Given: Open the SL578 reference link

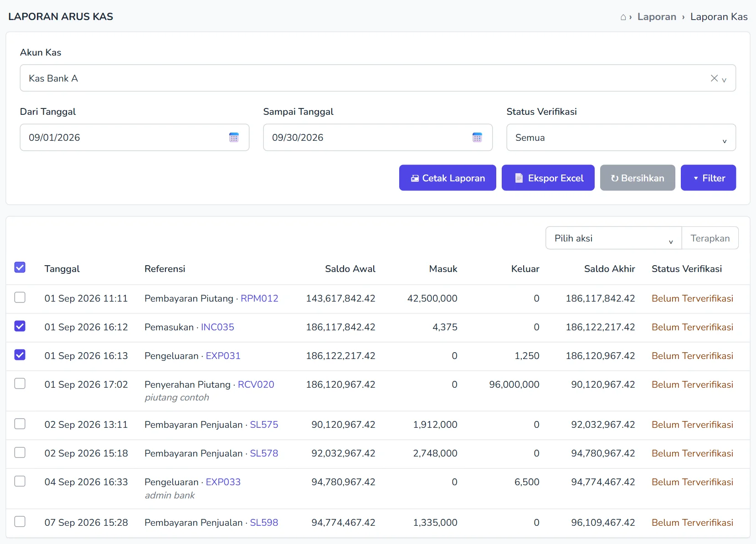Looking at the screenshot, I should [264, 453].
